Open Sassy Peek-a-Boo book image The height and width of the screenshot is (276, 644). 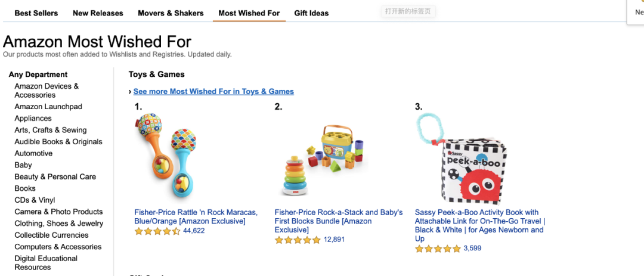click(463, 157)
